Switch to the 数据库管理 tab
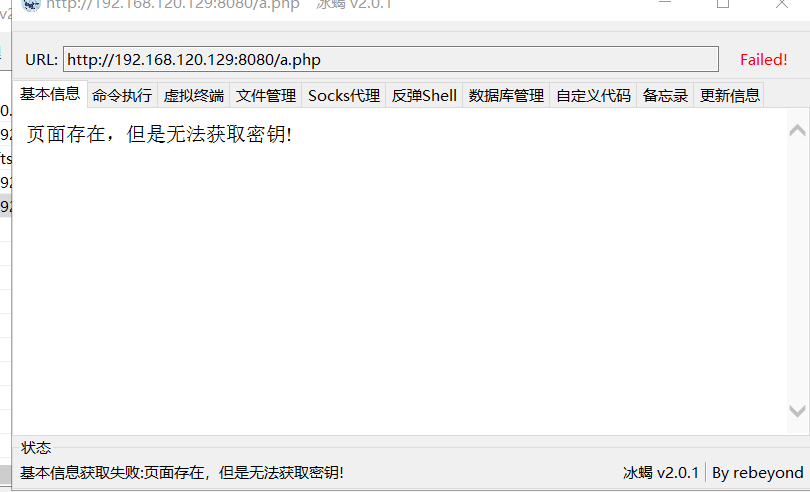This screenshot has width=810, height=492. click(x=506, y=96)
